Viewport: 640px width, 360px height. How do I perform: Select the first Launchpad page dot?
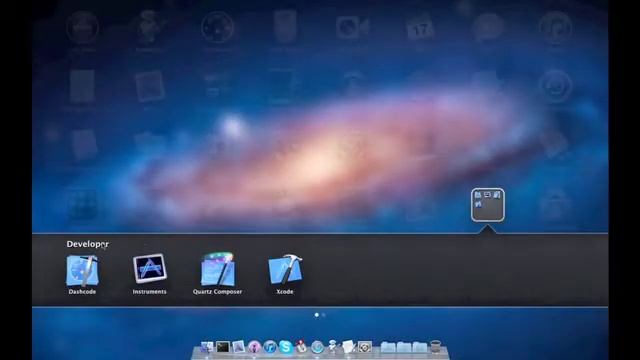(317, 315)
